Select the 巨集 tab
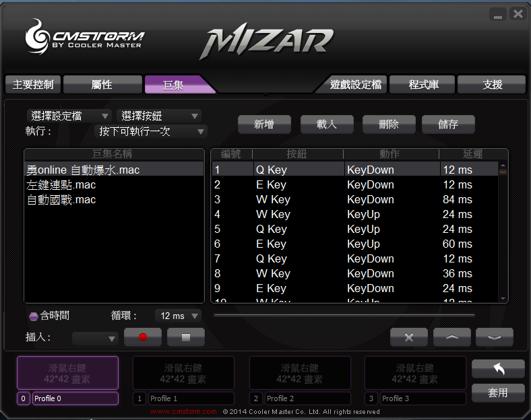 pyautogui.click(x=178, y=85)
